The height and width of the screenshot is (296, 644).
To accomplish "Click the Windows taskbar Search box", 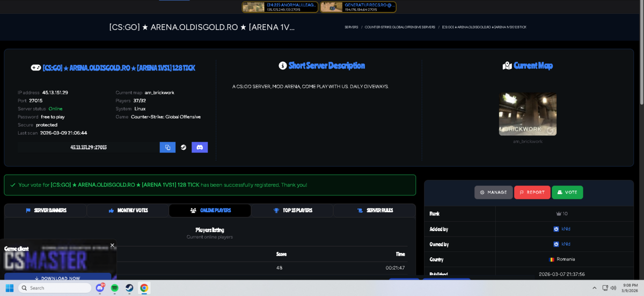I will 55,288.
